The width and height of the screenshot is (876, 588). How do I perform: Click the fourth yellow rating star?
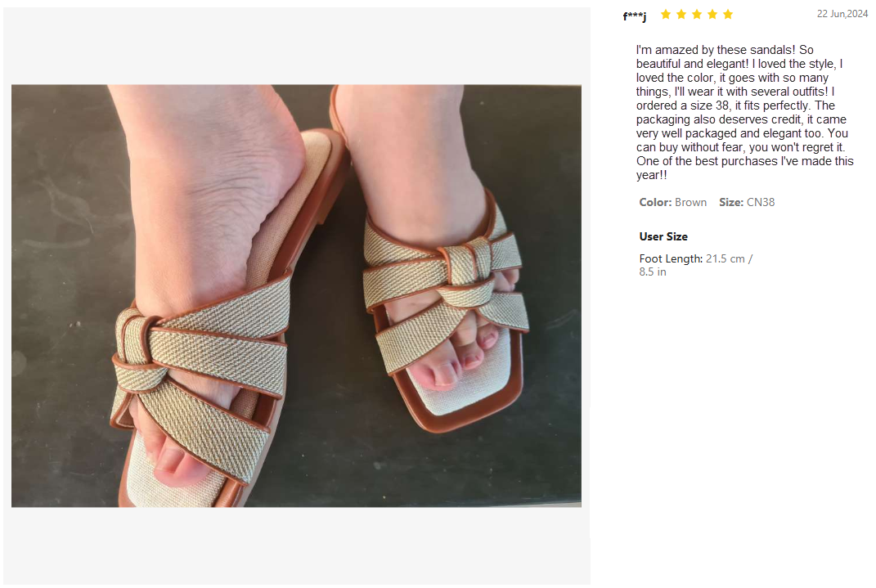(712, 15)
